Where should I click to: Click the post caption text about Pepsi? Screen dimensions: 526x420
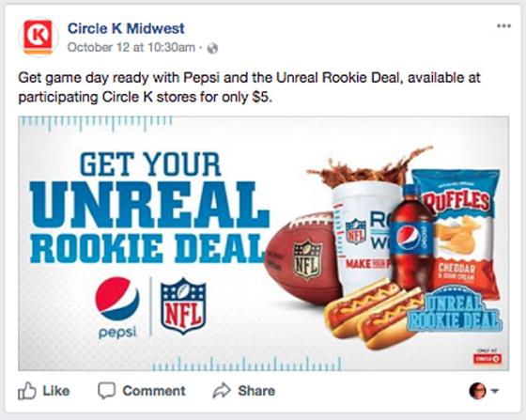pyautogui.click(x=249, y=87)
